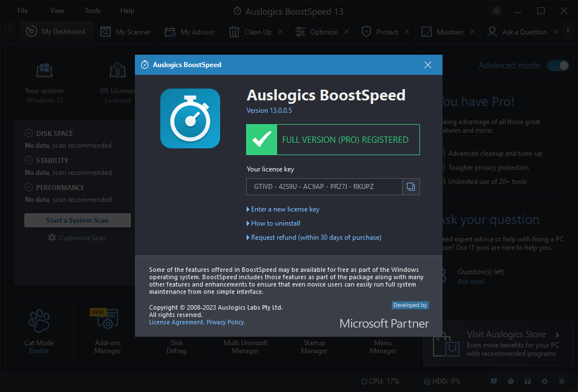Open Multi Uninstall Manager
This screenshot has width=578, height=392.
[245, 347]
